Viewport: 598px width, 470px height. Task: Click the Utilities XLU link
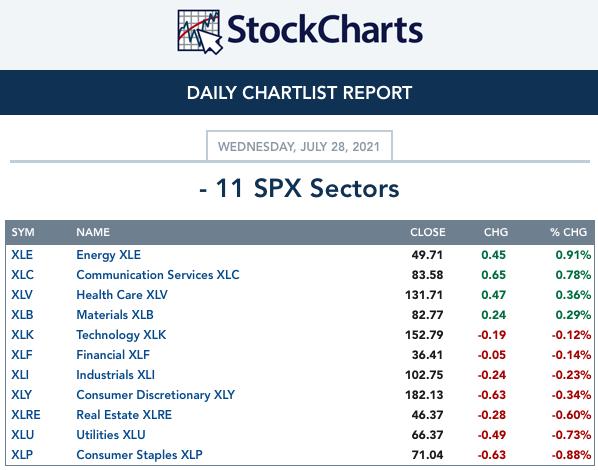pyautogui.click(x=111, y=435)
